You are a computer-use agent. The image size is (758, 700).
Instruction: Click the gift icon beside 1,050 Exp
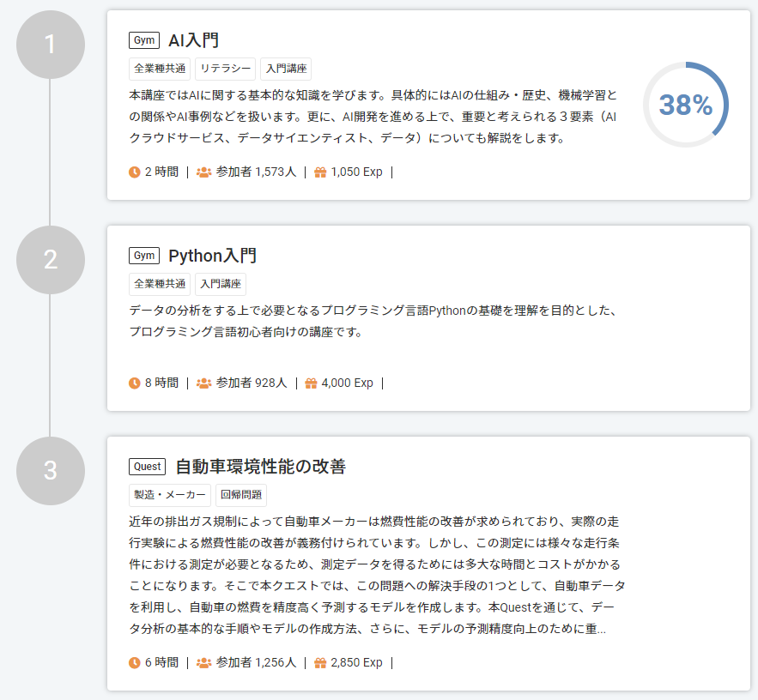[x=320, y=172]
